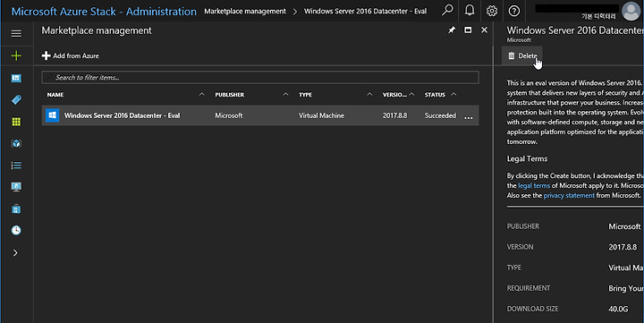
Task: Open the clock Recent icon in sidebar
Action: [x=16, y=230]
